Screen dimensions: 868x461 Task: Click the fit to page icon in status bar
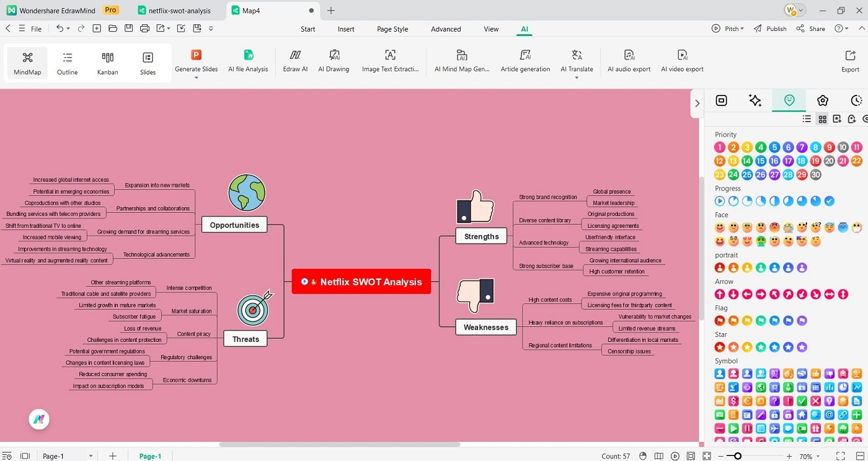691,456
